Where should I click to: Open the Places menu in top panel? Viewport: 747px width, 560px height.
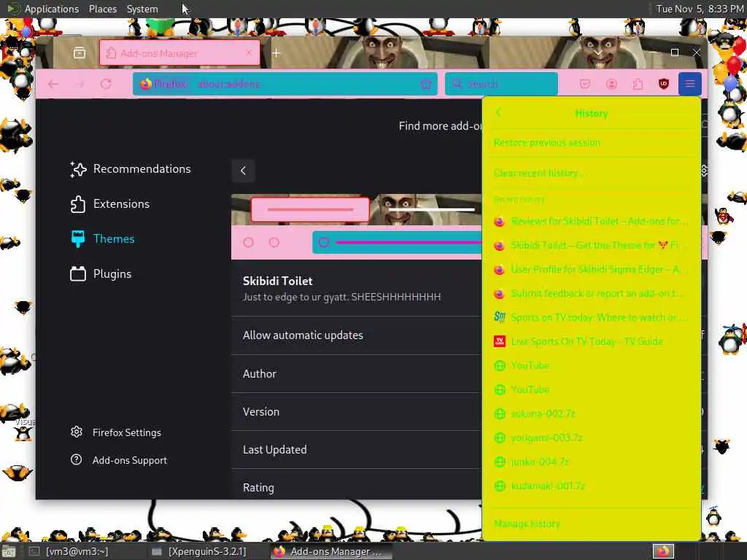[102, 9]
